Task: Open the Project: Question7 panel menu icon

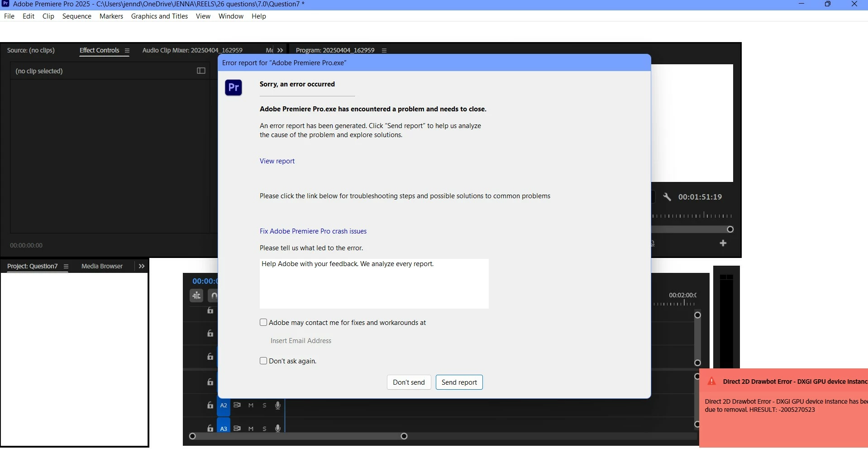Action: coord(66,267)
